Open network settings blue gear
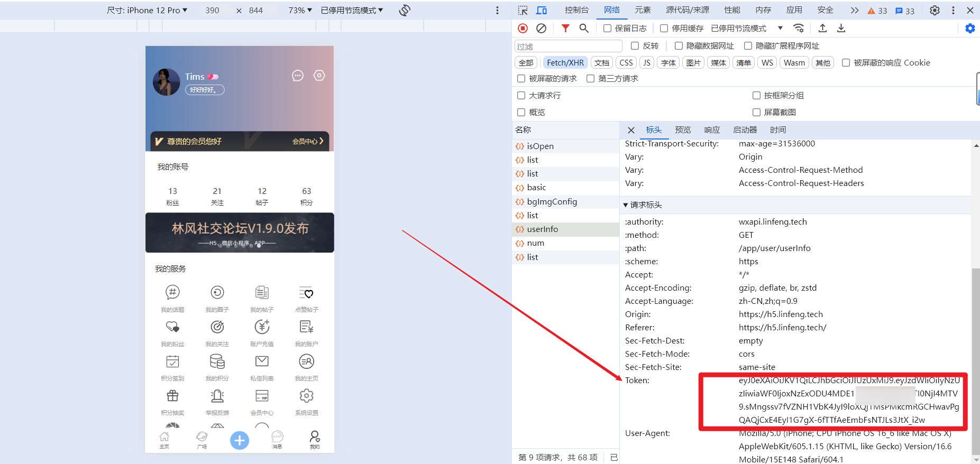Viewport: 980px width, 464px height. pos(970,28)
